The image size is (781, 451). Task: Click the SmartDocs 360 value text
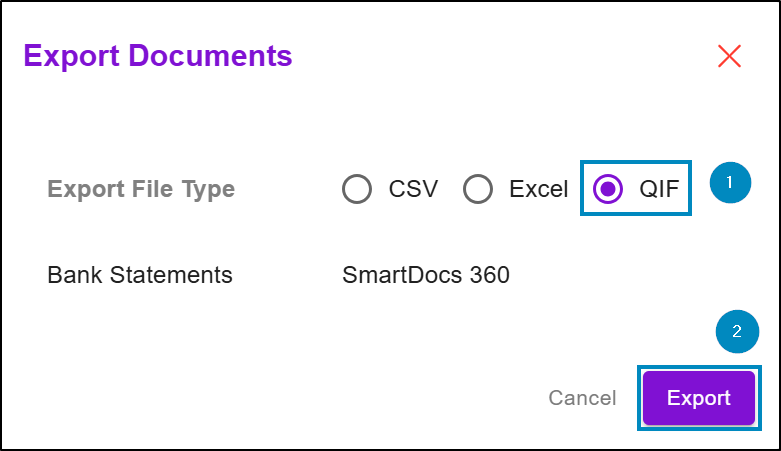pyautogui.click(x=426, y=275)
